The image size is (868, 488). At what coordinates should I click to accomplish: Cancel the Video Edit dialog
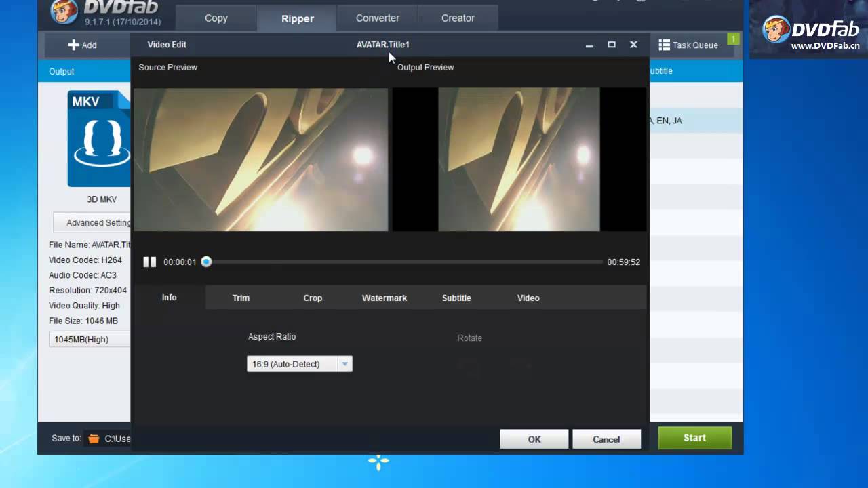606,439
